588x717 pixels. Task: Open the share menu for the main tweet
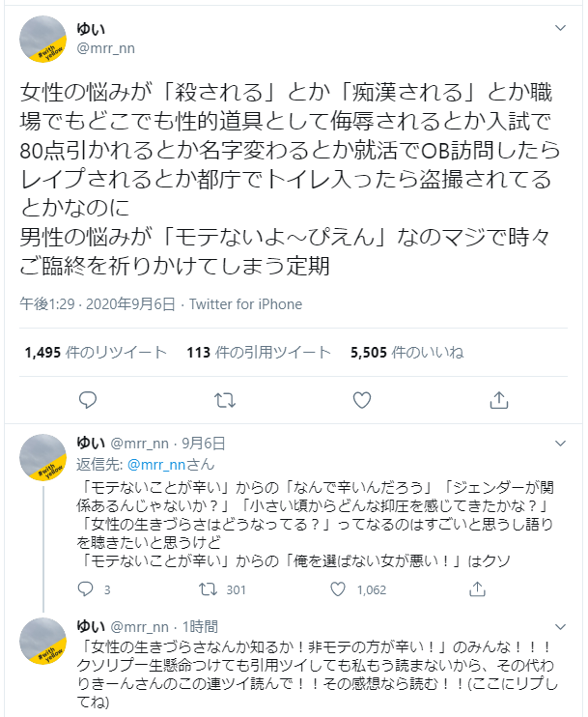pyautogui.click(x=499, y=400)
